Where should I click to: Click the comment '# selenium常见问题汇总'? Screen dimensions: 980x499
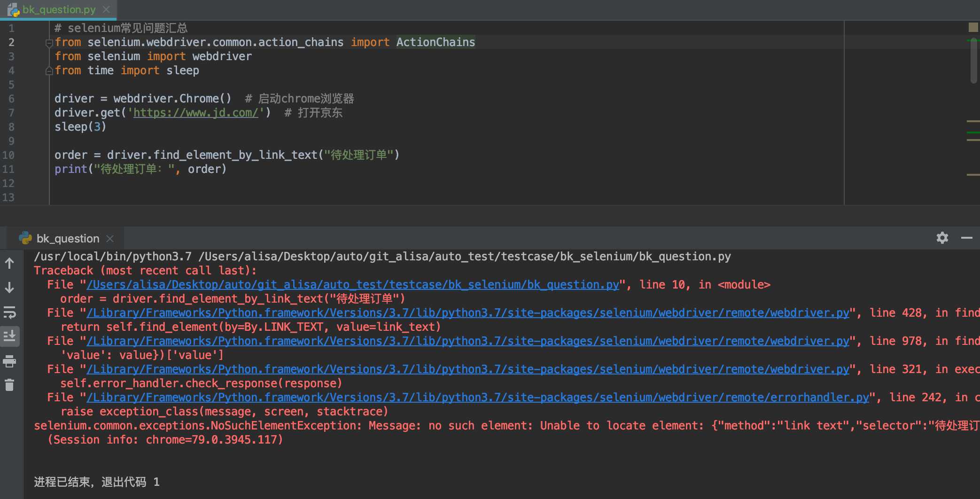pyautogui.click(x=121, y=28)
